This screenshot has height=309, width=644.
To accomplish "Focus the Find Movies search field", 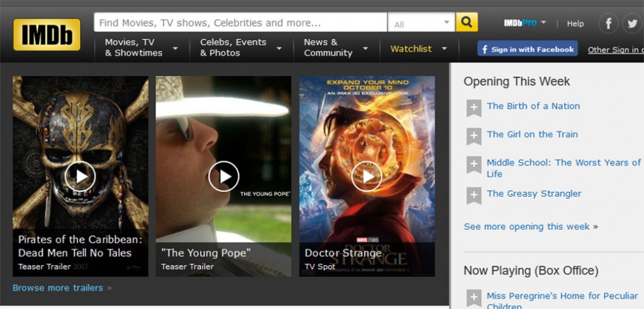I will [x=241, y=22].
